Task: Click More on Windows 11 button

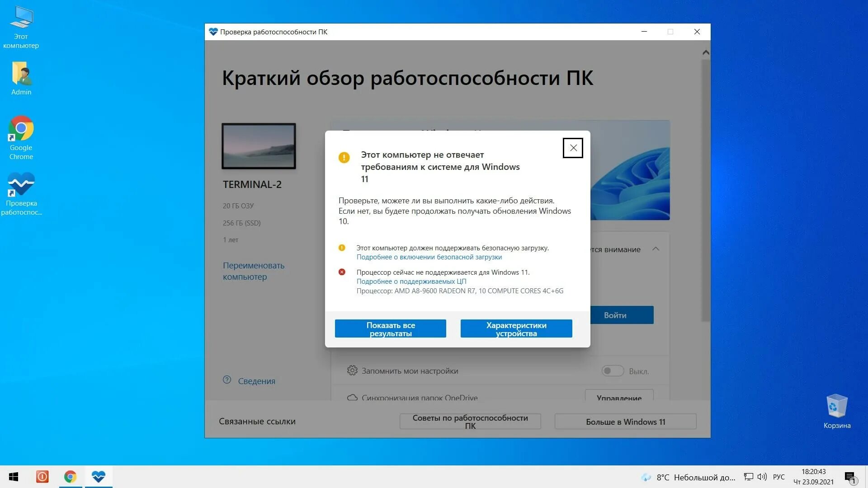Action: click(x=626, y=422)
